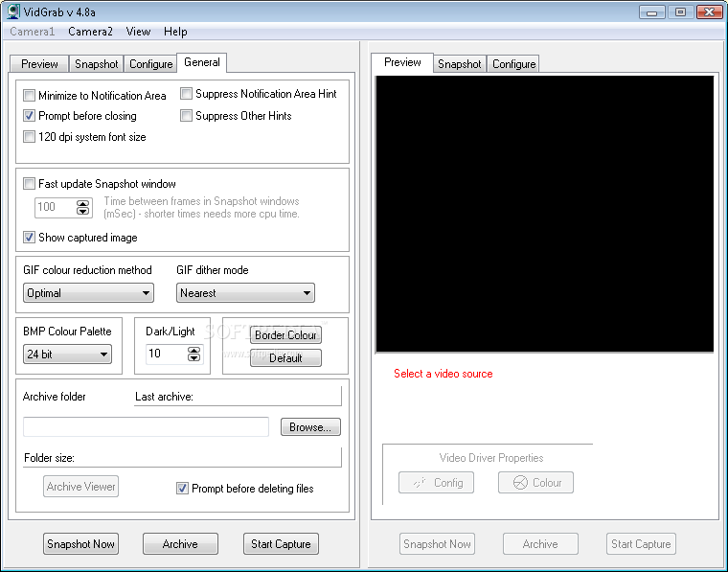This screenshot has width=728, height=572.
Task: Increase the Dark/Light value with up arrow
Action: tap(194, 350)
